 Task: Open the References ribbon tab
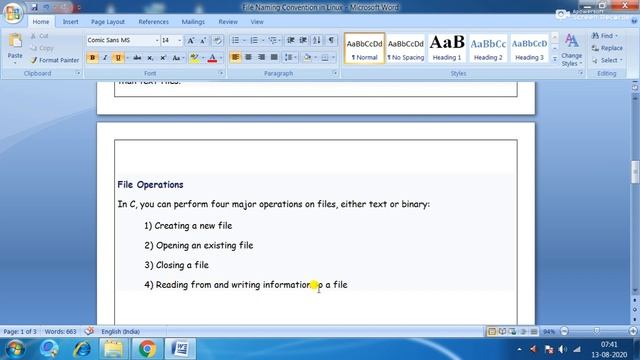tap(153, 22)
